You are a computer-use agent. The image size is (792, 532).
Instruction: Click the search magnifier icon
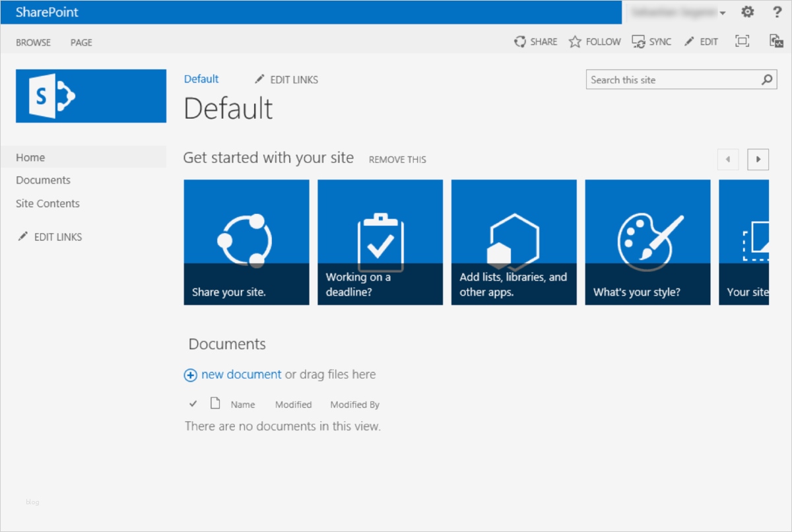(x=766, y=80)
